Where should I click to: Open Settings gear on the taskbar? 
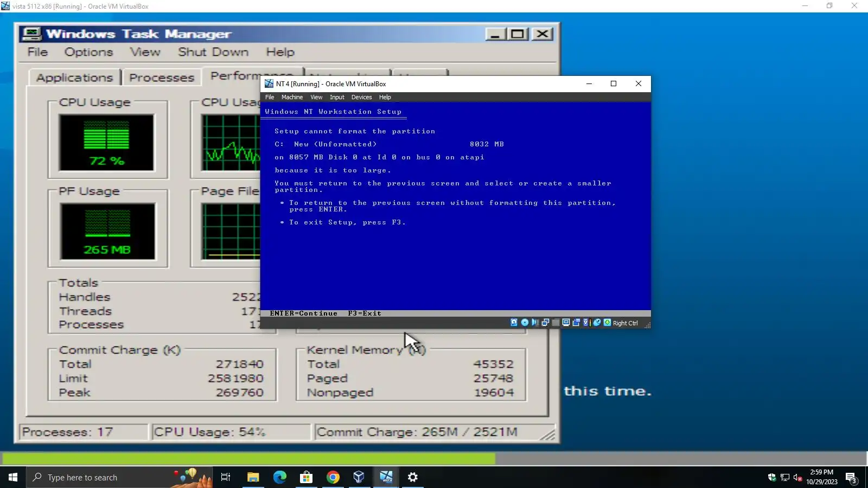click(x=412, y=477)
